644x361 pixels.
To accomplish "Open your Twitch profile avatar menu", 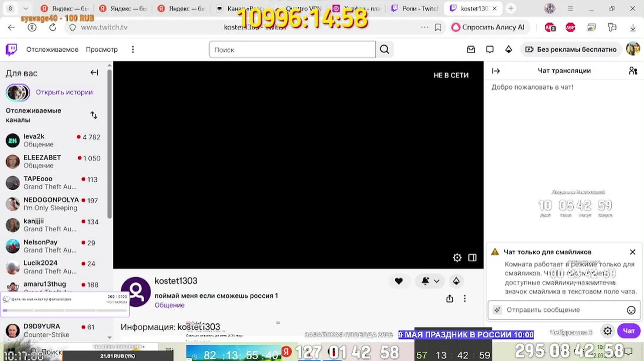I will (633, 49).
